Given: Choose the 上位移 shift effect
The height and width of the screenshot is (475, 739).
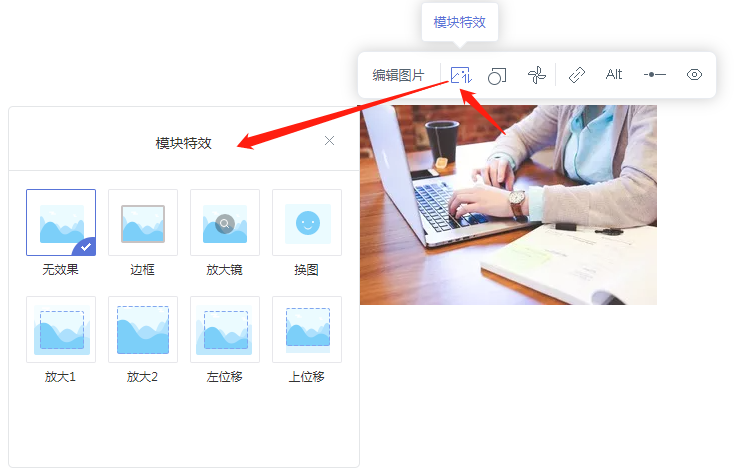Looking at the screenshot, I should coord(307,329).
